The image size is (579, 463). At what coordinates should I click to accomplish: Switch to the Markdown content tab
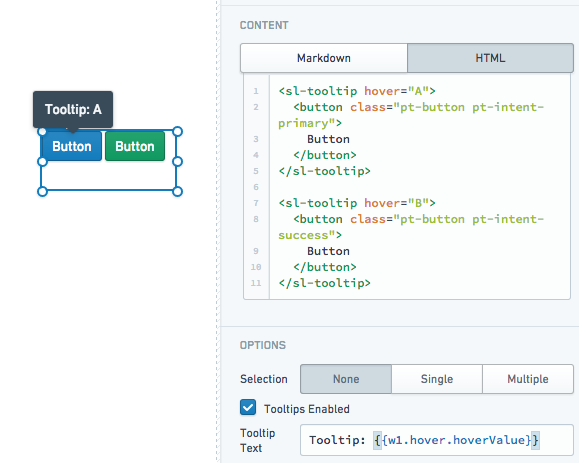click(324, 58)
